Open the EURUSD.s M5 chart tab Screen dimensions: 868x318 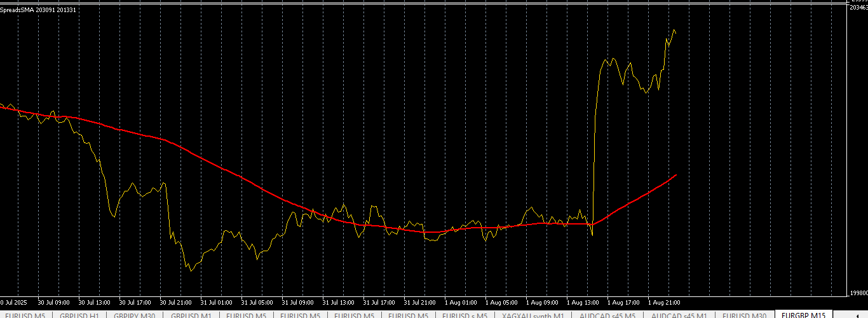coord(466,315)
